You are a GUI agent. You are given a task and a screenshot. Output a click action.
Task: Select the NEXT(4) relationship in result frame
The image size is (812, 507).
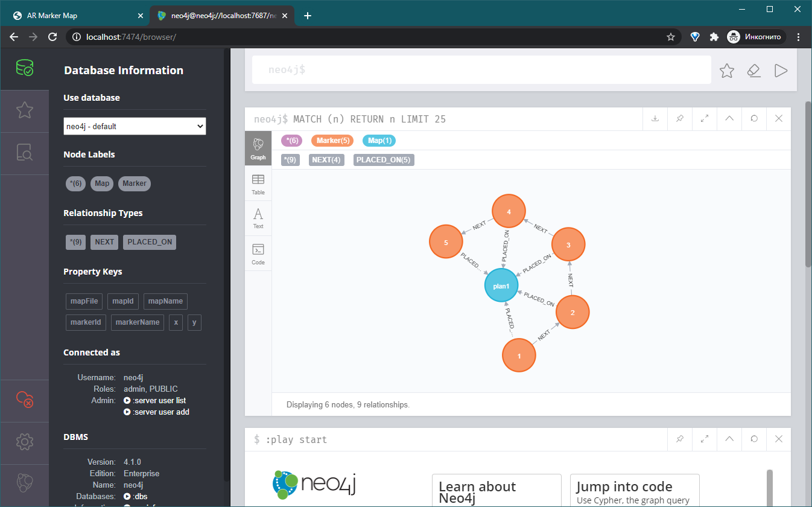pyautogui.click(x=326, y=160)
